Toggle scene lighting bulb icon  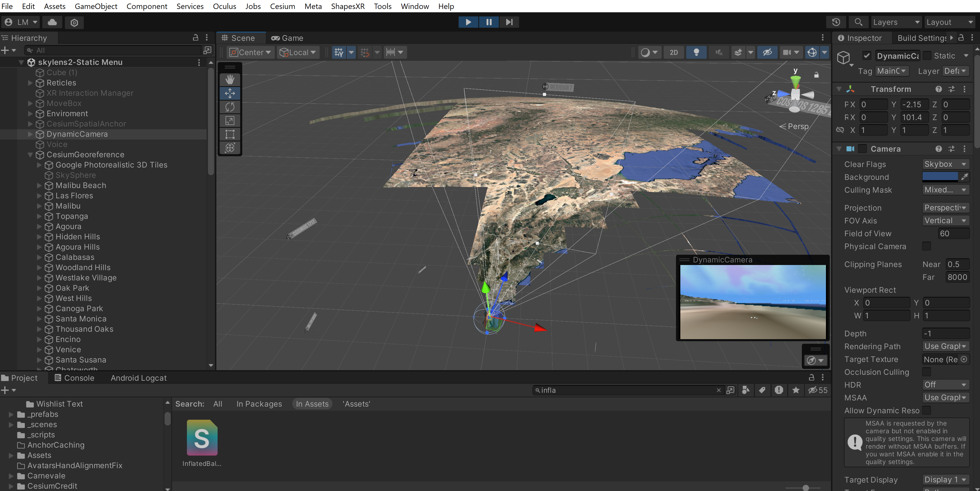[x=696, y=52]
